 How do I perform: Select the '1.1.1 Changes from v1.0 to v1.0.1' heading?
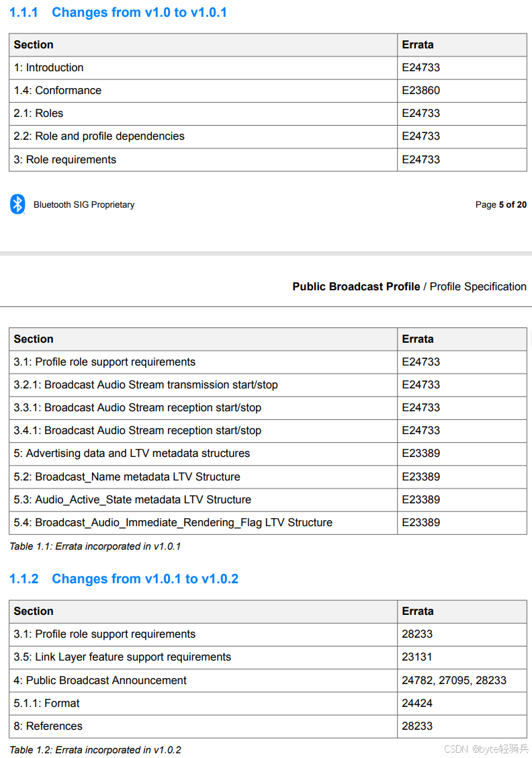(118, 12)
